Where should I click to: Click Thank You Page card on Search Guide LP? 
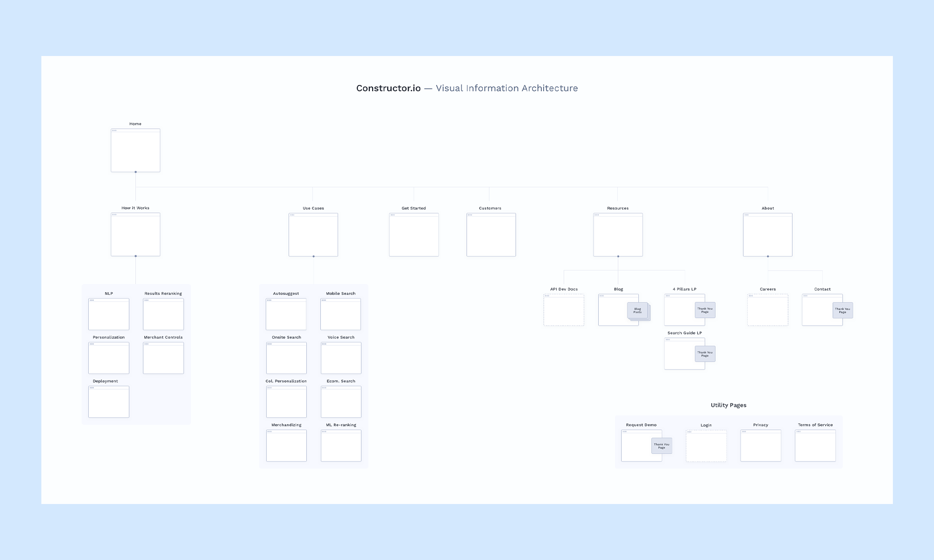coord(705,354)
